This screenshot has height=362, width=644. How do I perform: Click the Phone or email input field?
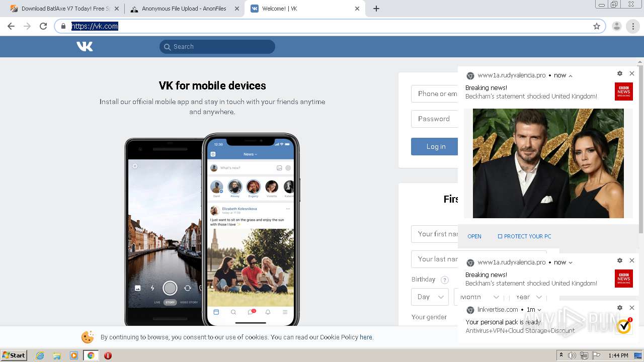(435, 94)
